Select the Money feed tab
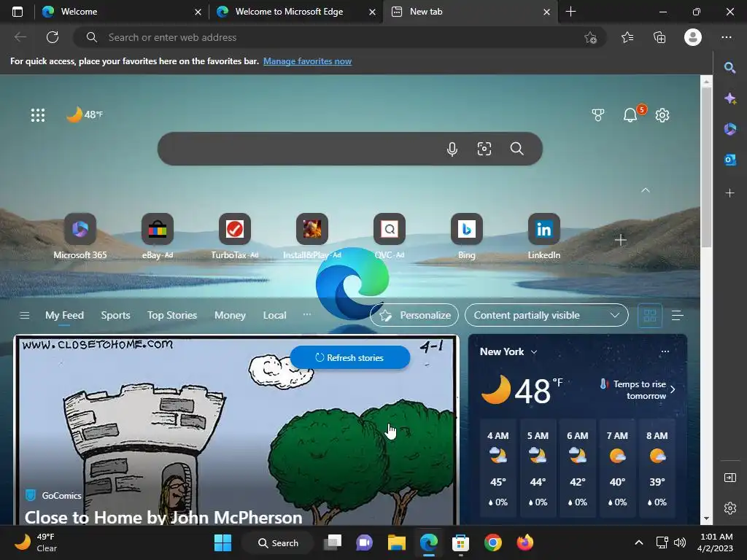 pyautogui.click(x=230, y=315)
